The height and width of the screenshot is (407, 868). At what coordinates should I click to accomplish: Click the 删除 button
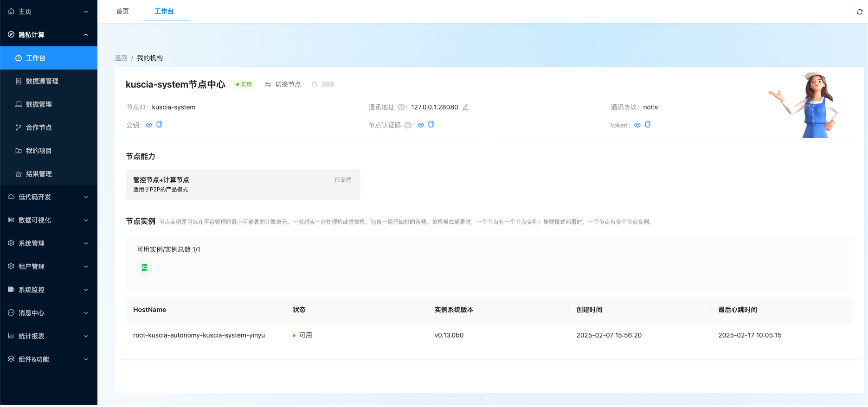pyautogui.click(x=323, y=84)
